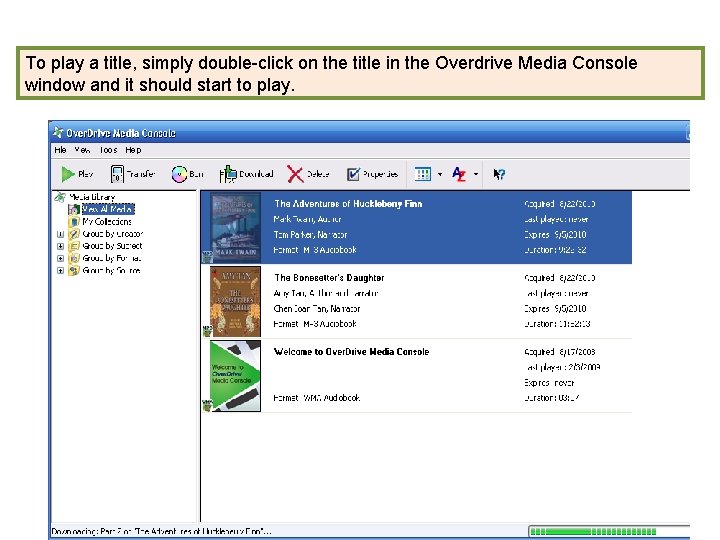Click the red Delete X icon
Viewport: 720px width, 540px height.
pyautogui.click(x=295, y=174)
